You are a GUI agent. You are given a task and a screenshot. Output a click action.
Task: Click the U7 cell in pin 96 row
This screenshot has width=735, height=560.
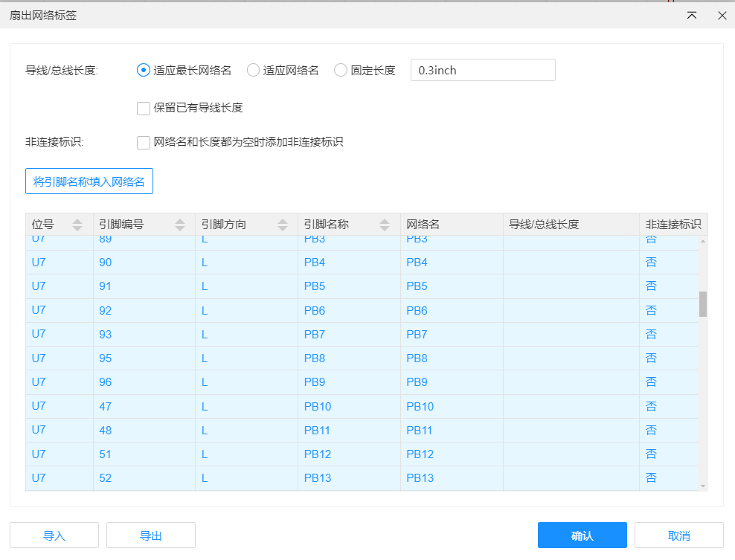pyautogui.click(x=60, y=382)
